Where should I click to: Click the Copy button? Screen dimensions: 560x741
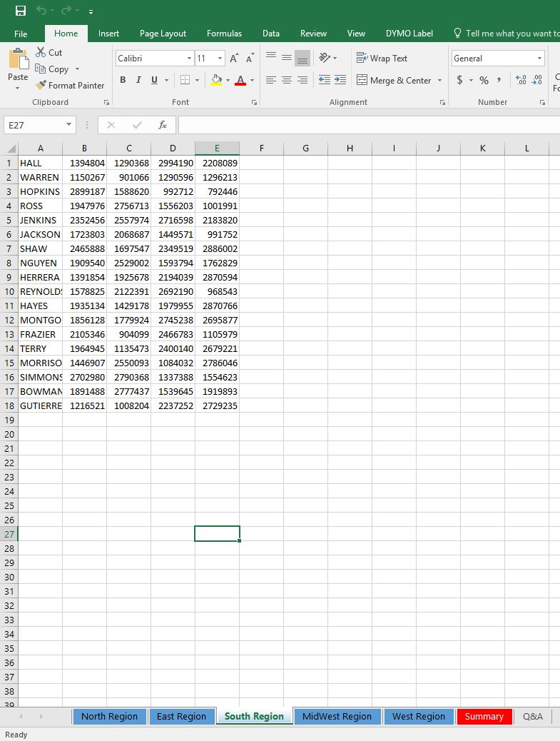pyautogui.click(x=52, y=69)
